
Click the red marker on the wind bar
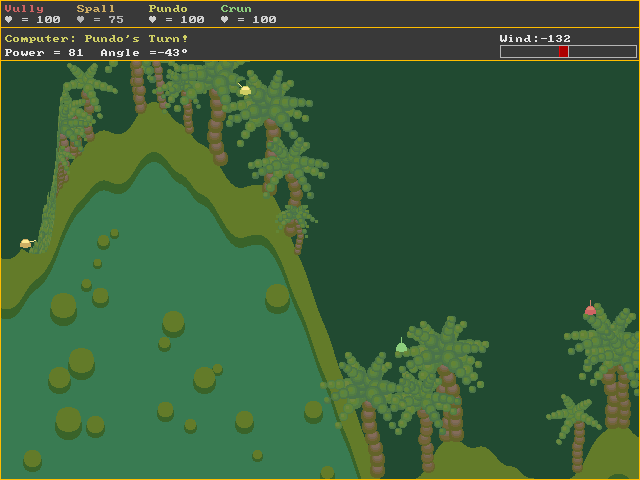tap(563, 51)
